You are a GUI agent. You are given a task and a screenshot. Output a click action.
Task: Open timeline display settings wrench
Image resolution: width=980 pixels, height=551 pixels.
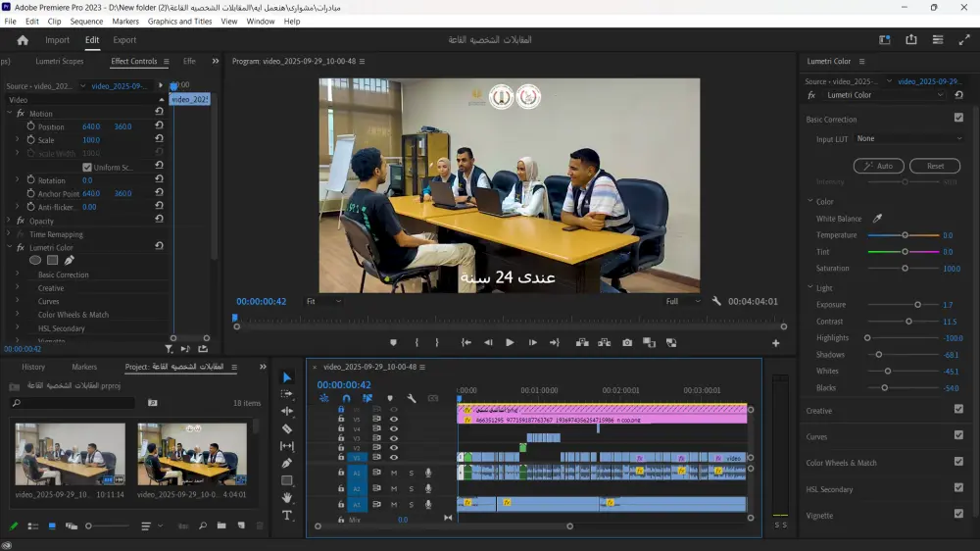[412, 398]
